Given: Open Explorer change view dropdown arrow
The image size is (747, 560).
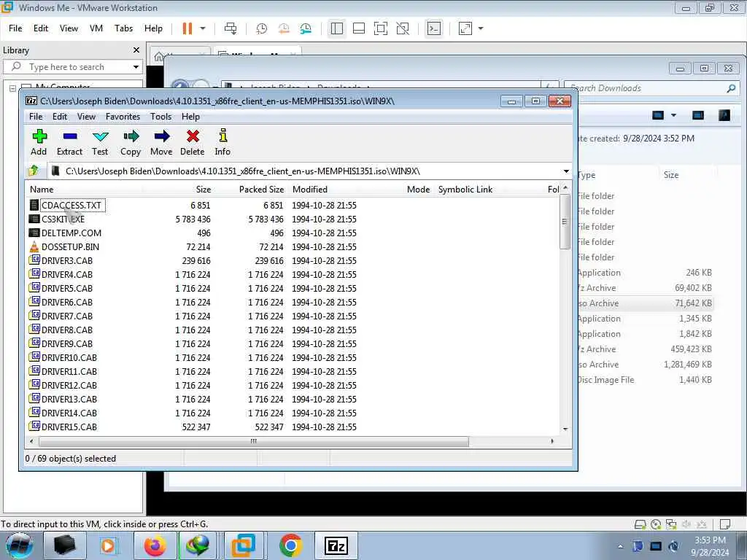Looking at the screenshot, I should click(x=673, y=115).
